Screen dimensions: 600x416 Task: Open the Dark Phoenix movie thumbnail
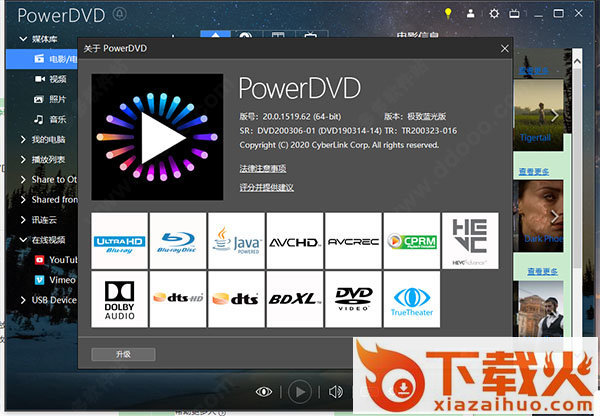tap(538, 216)
